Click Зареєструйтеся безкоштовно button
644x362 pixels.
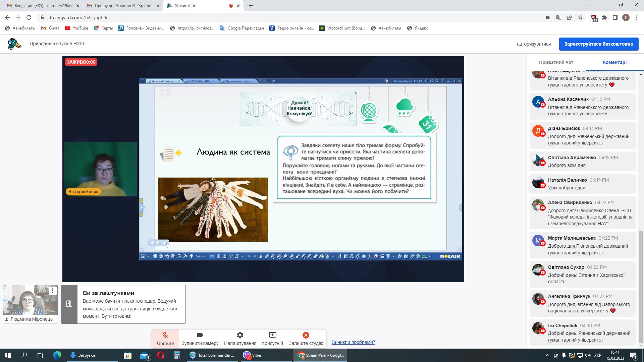(599, 44)
